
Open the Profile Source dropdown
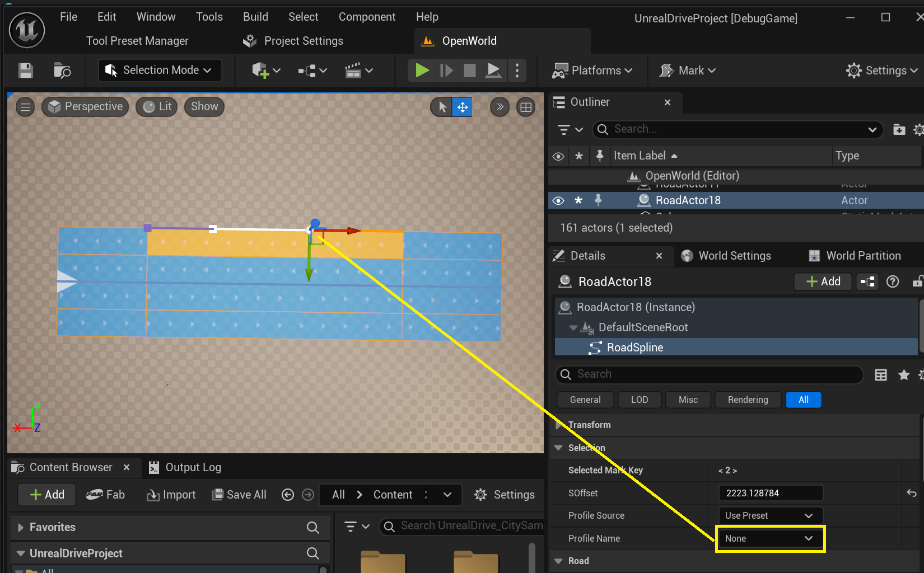pos(771,515)
